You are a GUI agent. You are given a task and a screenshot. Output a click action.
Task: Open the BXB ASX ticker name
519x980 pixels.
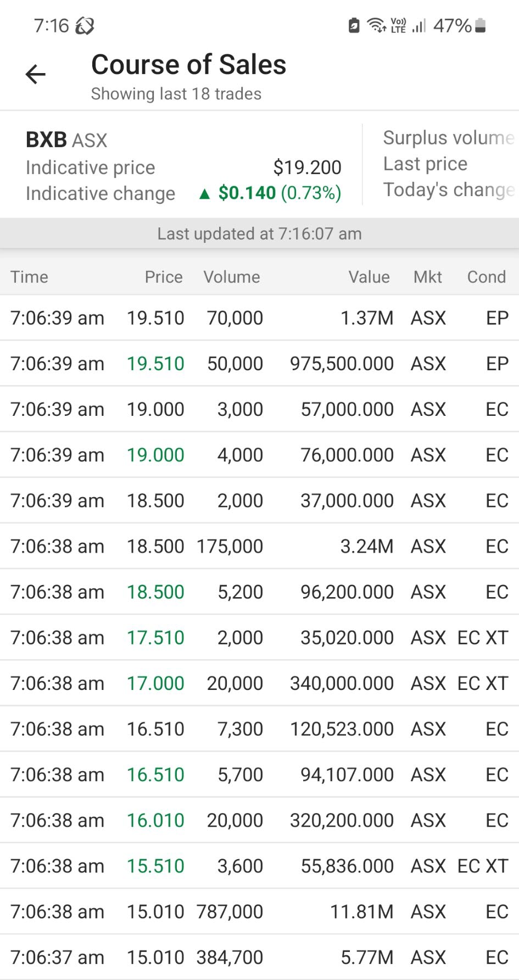[66, 140]
